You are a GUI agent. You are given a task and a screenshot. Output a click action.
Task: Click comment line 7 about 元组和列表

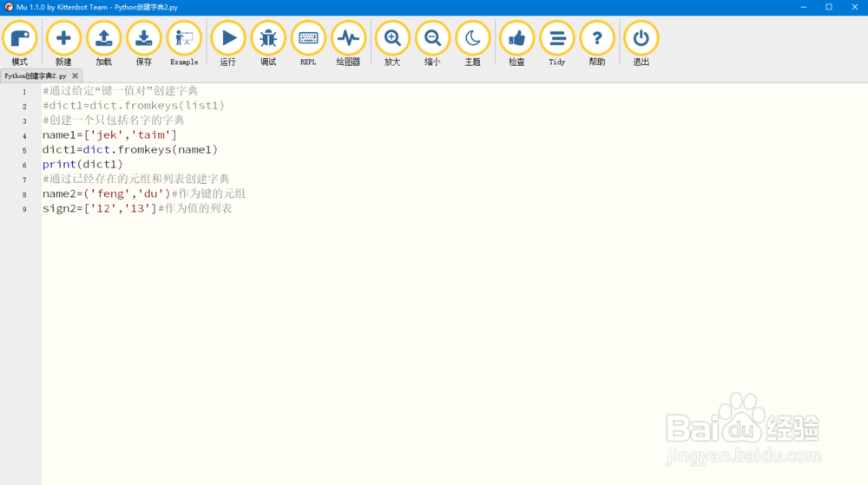coord(136,180)
